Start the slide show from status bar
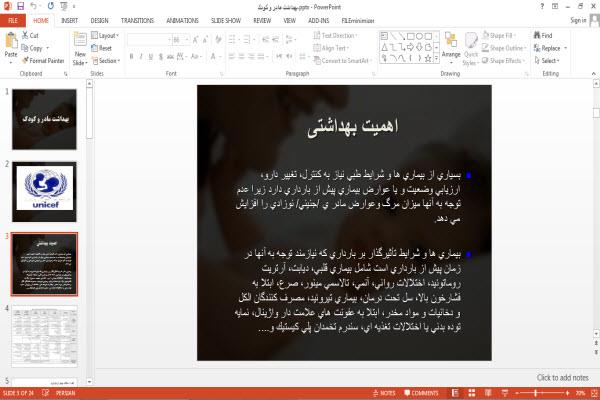 505,393
